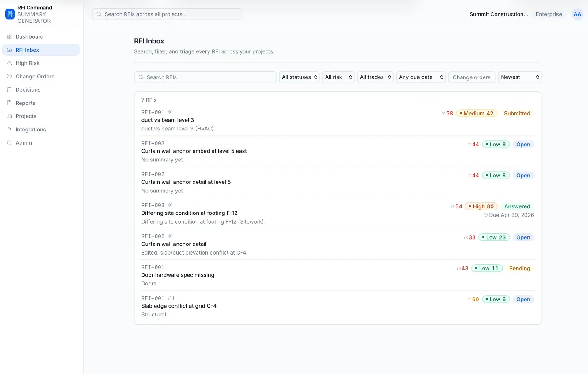Open High Risk in the sidebar

(41, 63)
